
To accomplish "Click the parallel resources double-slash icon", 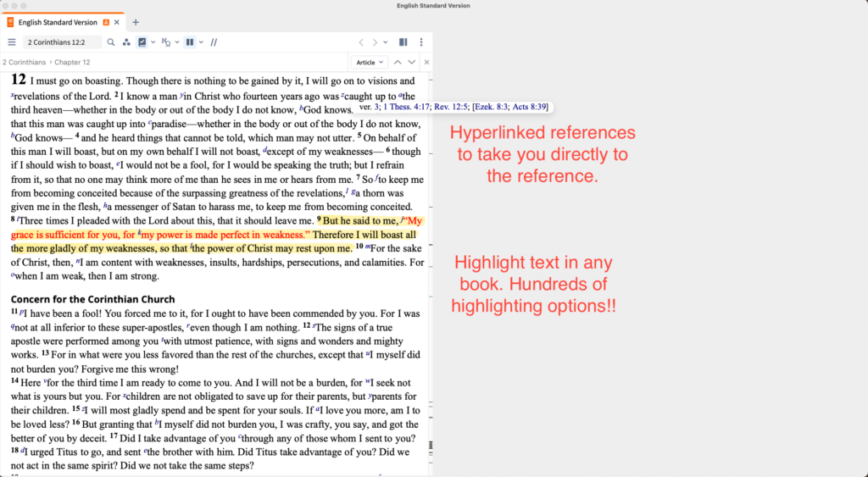I will (x=214, y=42).
